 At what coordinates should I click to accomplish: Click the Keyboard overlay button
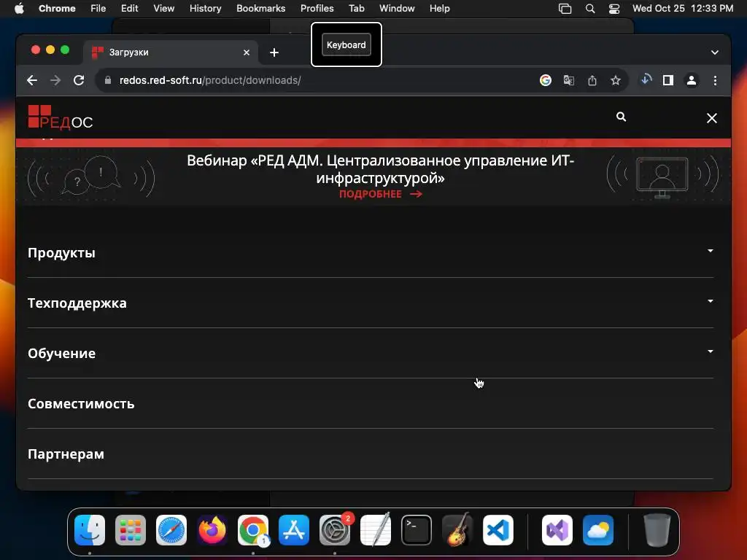pyautogui.click(x=347, y=44)
